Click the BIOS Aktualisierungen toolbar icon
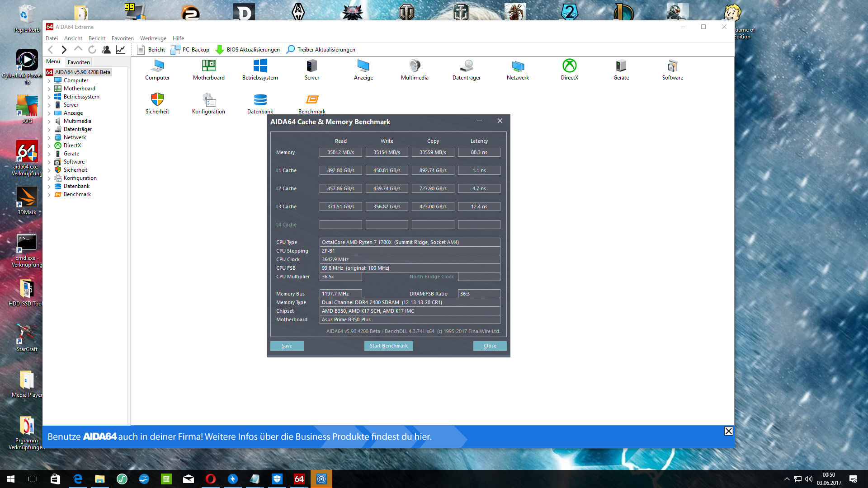Viewport: 868px width, 488px height. click(x=220, y=50)
